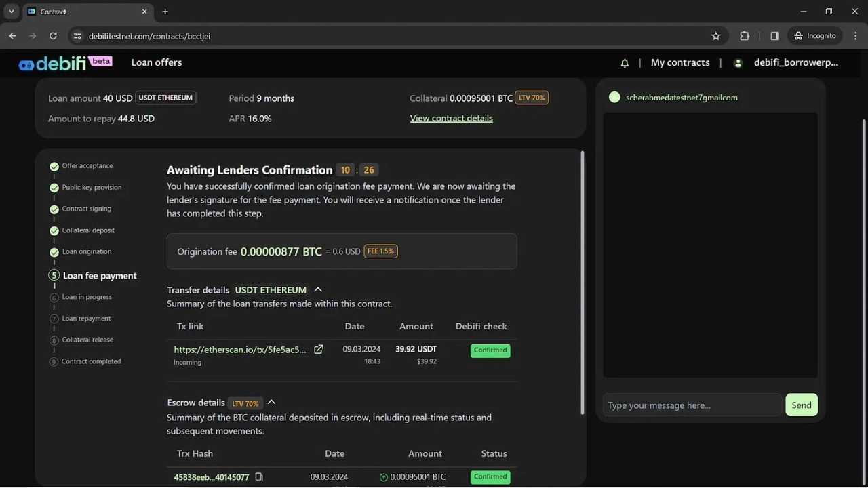The height and width of the screenshot is (488, 868).
Task: Go to My contracts
Action: pyautogui.click(x=679, y=62)
